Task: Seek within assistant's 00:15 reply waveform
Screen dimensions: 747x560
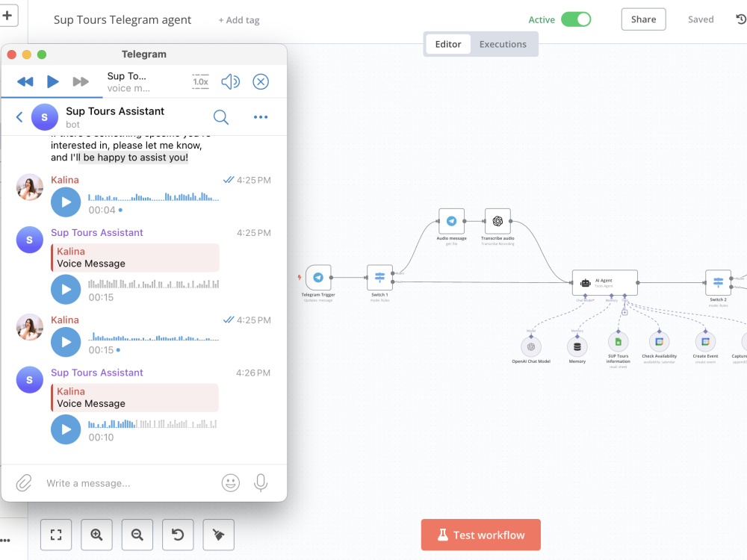Action: click(153, 284)
